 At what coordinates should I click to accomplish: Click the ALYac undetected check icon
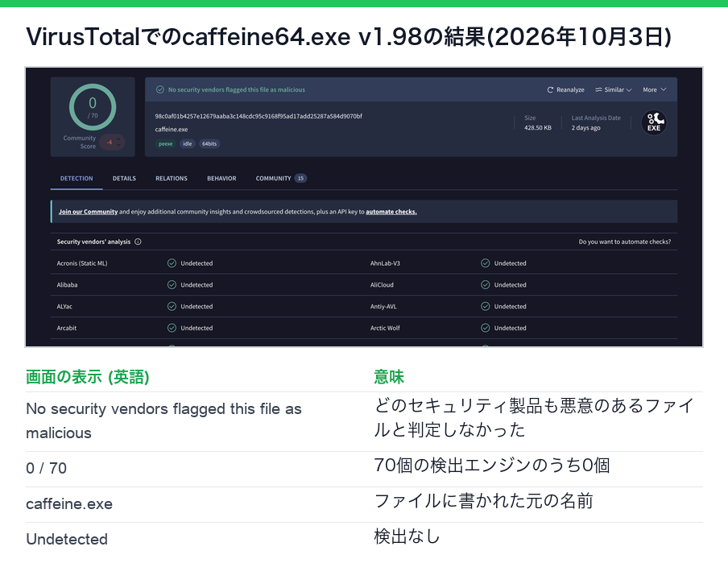click(172, 307)
